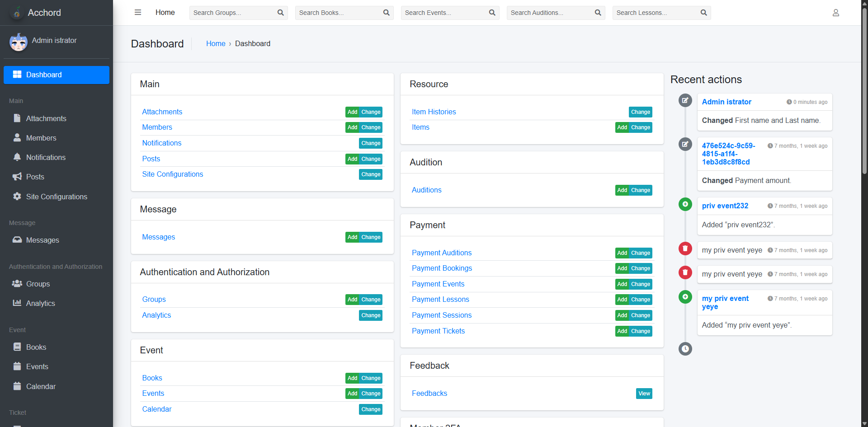
Task: Click the Search Lessons magnifier icon
Action: 703,13
